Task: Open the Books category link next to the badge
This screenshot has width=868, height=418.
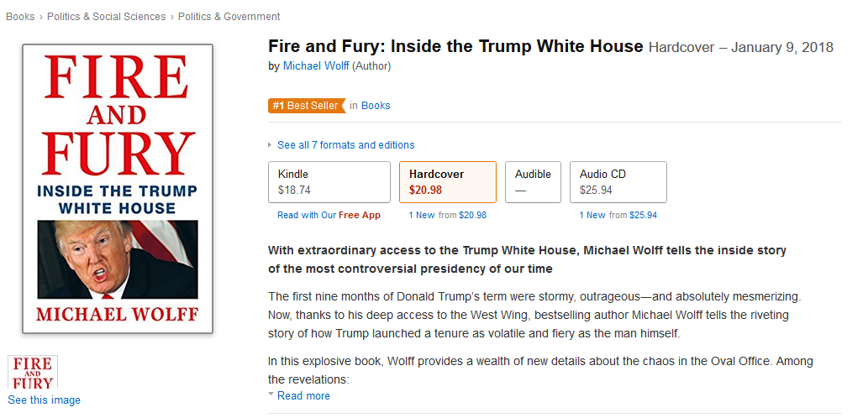Action: coord(376,106)
